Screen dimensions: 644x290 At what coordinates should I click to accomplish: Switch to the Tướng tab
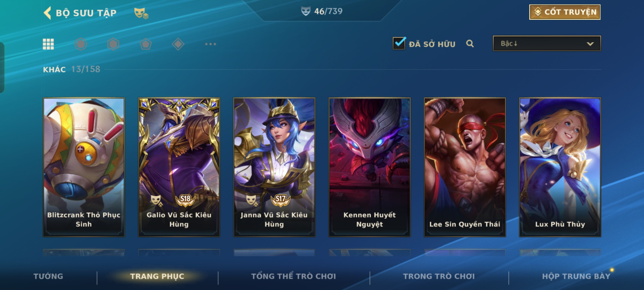[48, 276]
